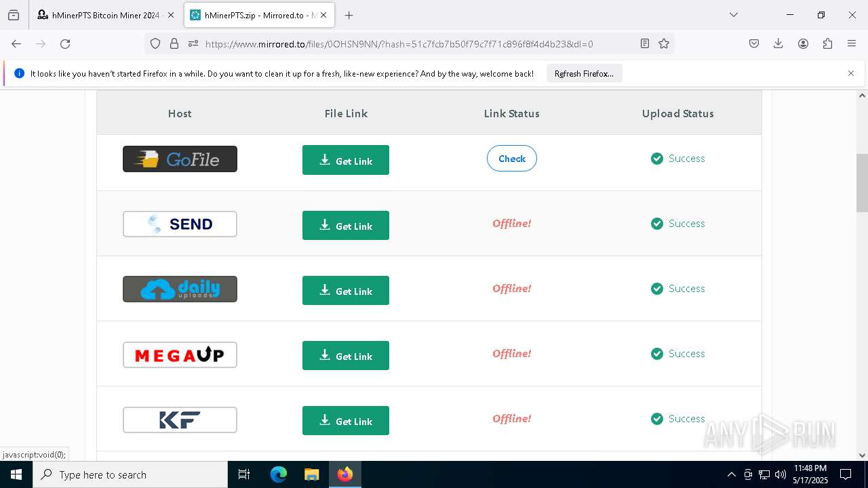Open the Save to Pocket icon
The width and height of the screenshot is (868, 488).
(754, 43)
